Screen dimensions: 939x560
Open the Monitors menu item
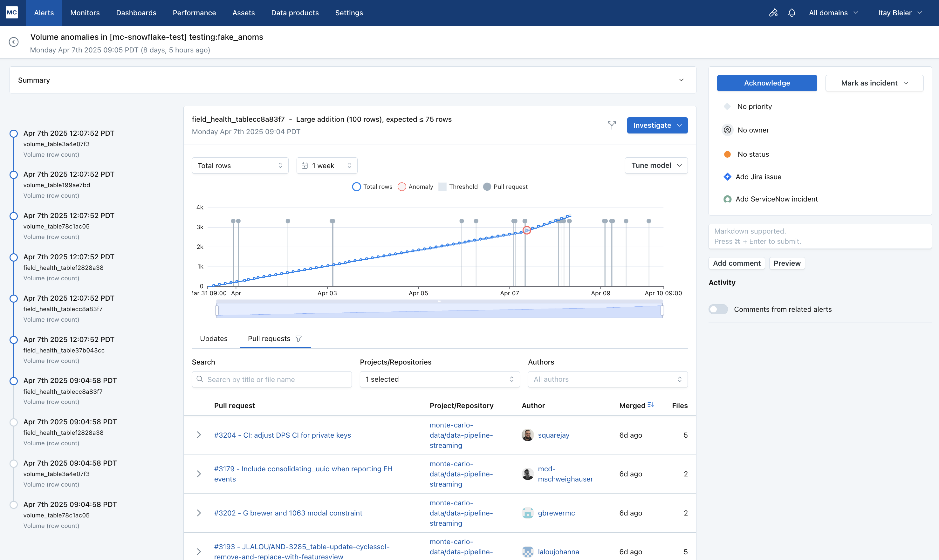coord(85,13)
